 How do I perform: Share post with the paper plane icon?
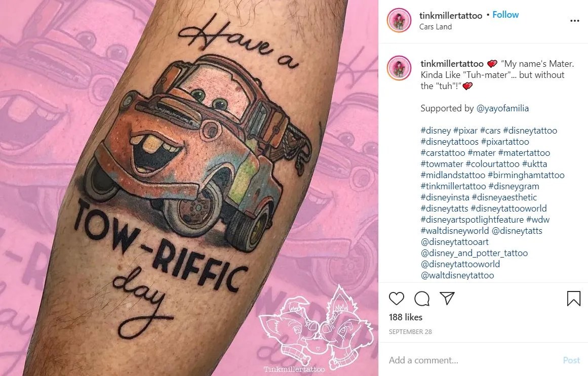(447, 298)
